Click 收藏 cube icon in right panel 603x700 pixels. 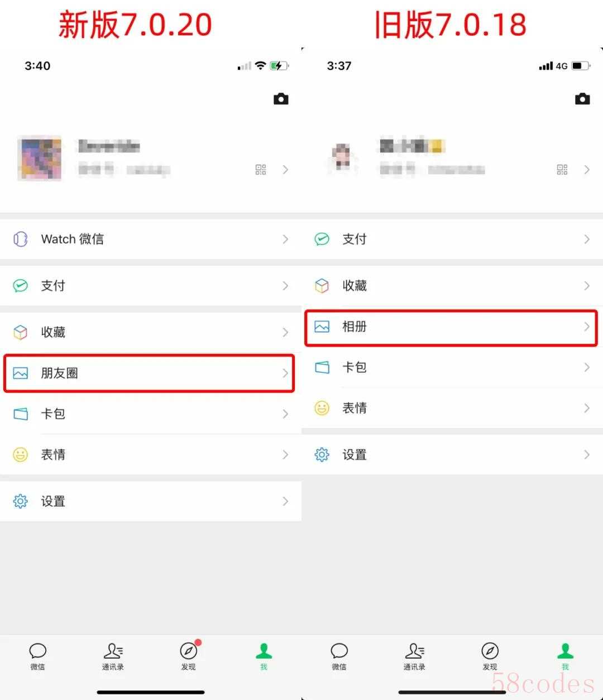[x=322, y=286]
